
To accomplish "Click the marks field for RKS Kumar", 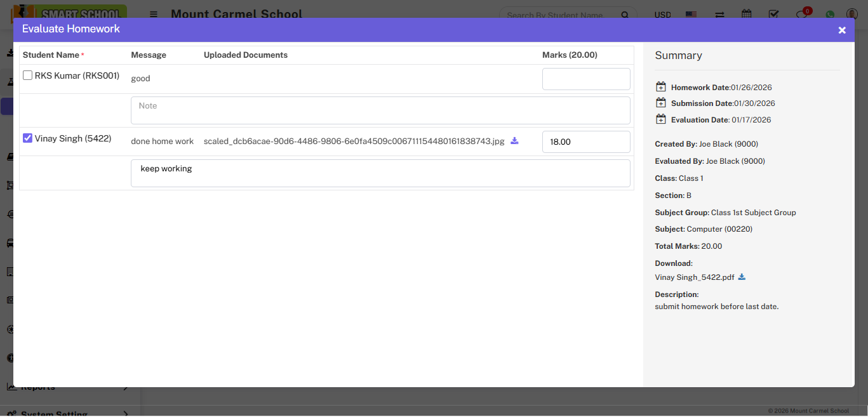I will click(x=585, y=79).
